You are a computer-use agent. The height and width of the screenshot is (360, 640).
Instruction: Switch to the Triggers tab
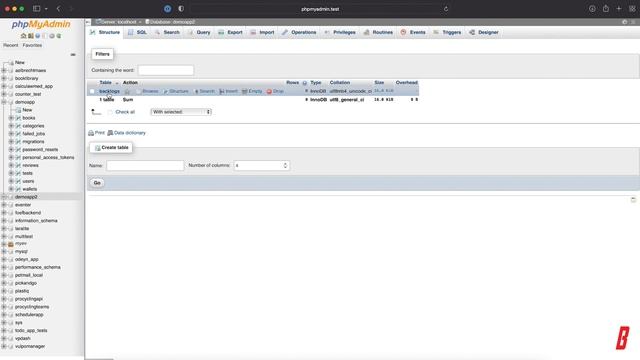[x=447, y=32]
